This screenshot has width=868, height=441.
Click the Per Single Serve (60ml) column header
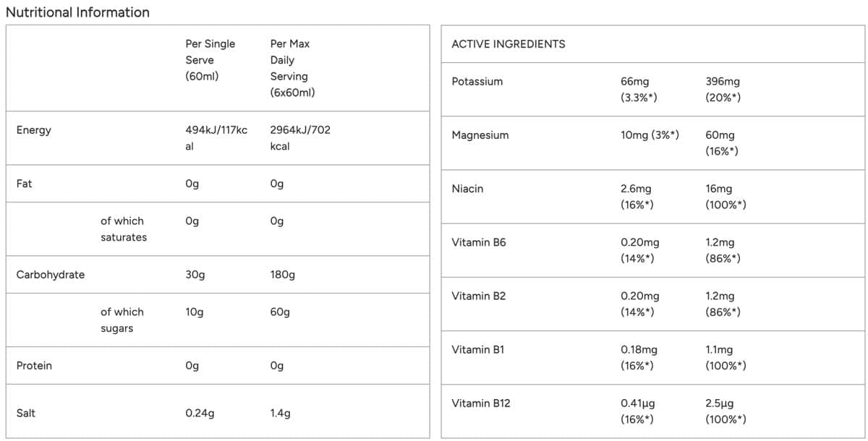pos(210,60)
